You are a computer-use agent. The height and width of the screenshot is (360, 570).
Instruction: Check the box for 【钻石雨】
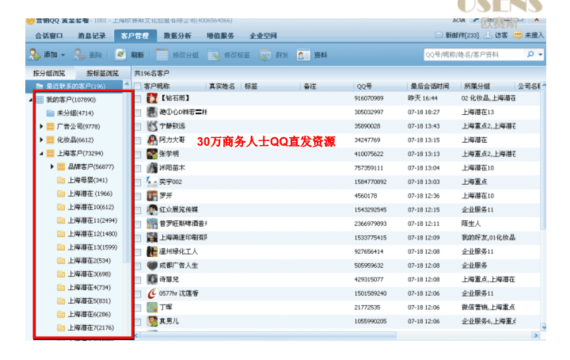[138, 99]
